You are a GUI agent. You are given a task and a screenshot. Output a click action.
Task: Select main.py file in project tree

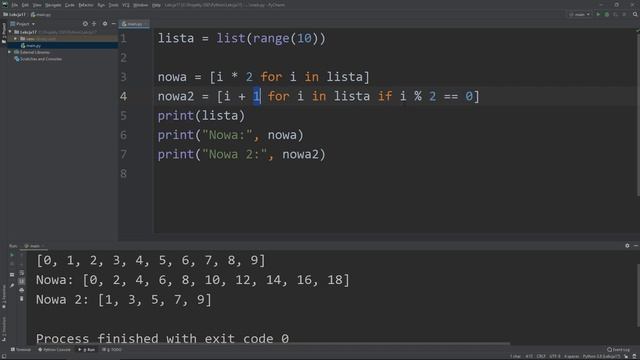pos(31,46)
